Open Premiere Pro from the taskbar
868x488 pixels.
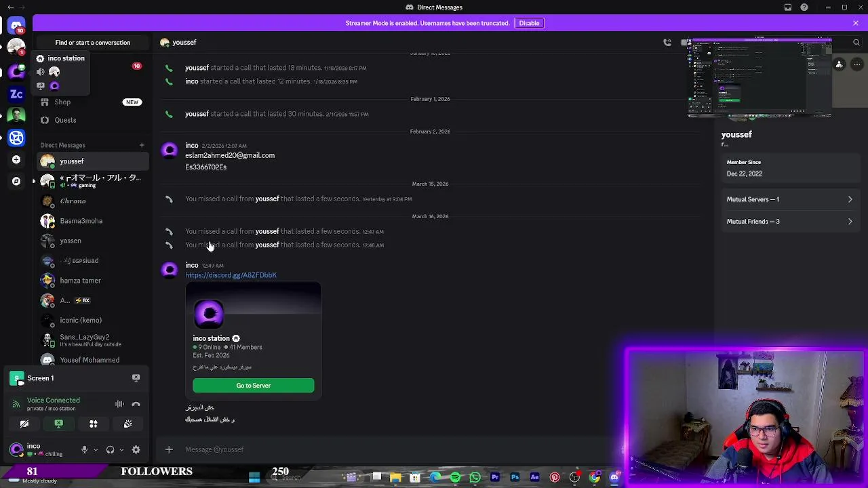(495, 477)
